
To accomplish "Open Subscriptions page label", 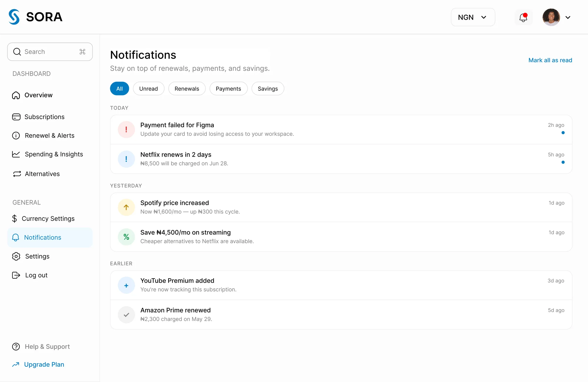I will coord(44,117).
